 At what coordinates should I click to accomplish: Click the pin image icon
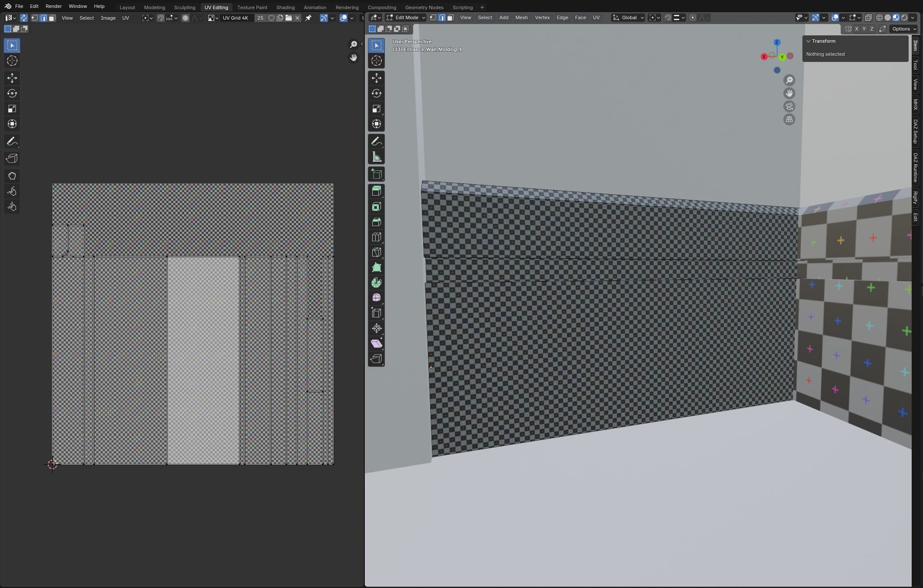308,18
